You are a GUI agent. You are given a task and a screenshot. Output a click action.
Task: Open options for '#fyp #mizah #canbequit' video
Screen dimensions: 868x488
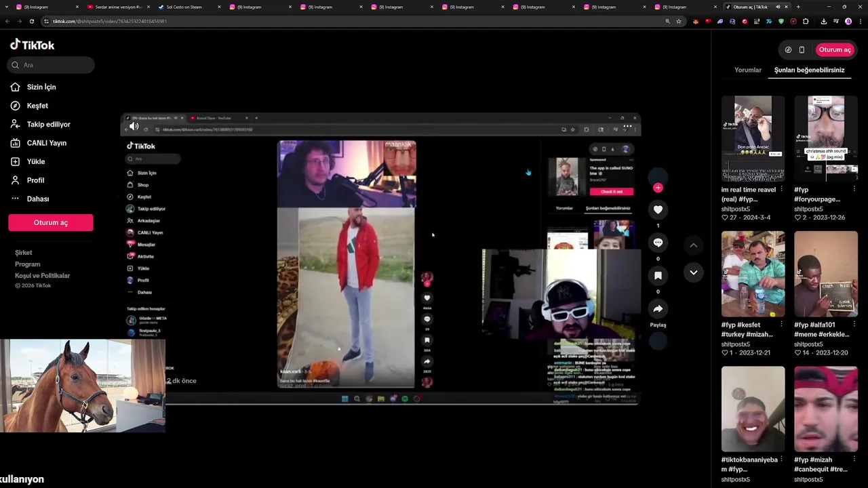(x=854, y=460)
